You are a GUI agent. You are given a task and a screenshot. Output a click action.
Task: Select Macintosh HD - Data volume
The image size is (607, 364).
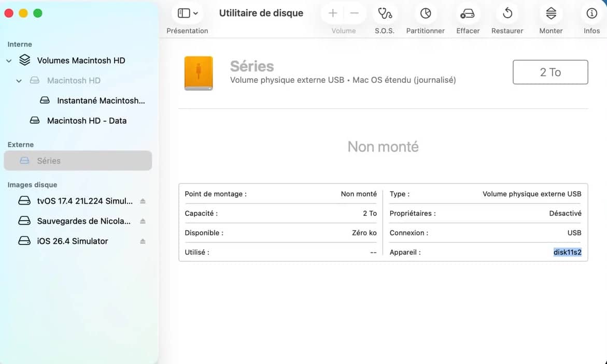pos(87,121)
